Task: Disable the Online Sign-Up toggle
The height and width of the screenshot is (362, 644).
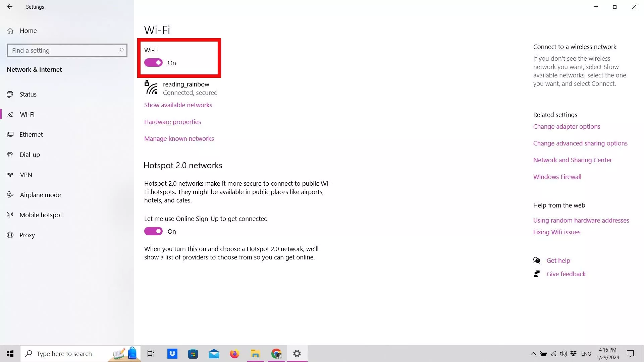Action: click(153, 231)
